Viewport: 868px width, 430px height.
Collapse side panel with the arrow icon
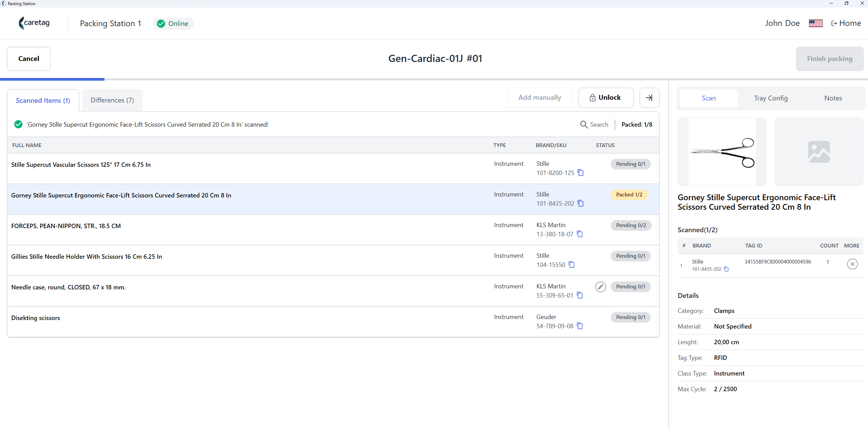[x=649, y=98]
